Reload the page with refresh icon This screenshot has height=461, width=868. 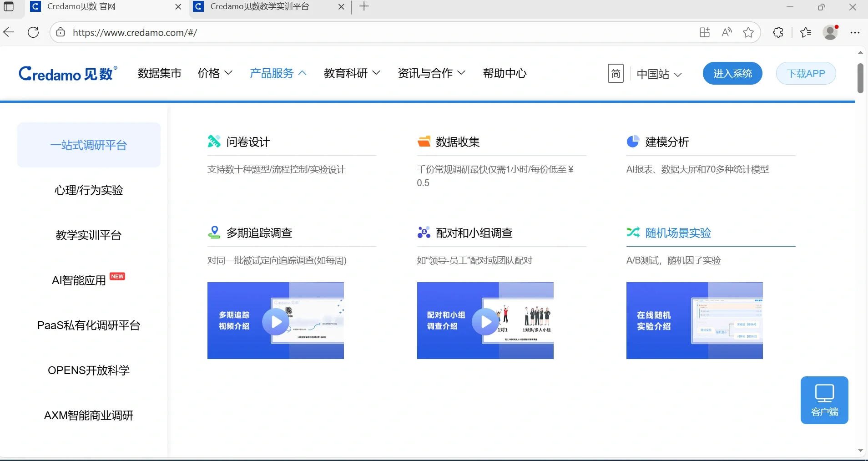pyautogui.click(x=33, y=32)
